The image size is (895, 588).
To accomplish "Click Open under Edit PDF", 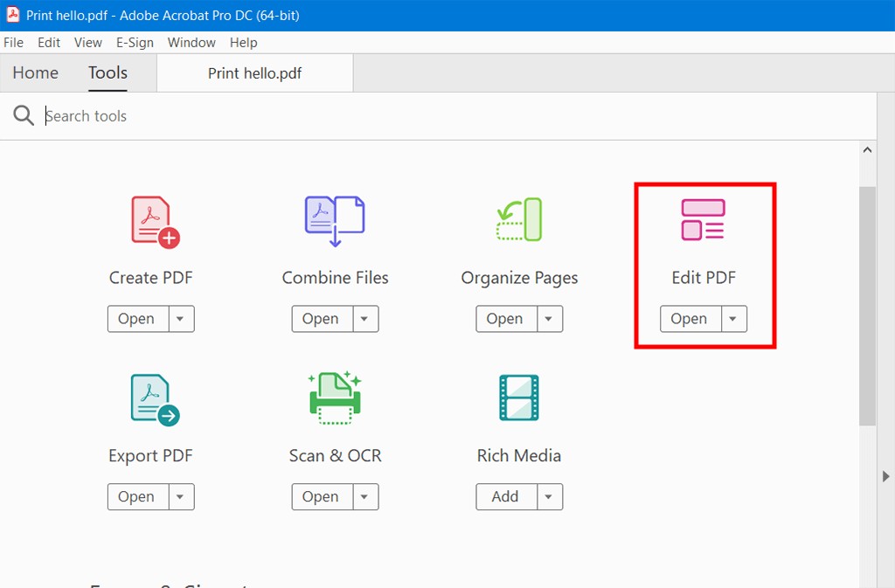I will [690, 319].
